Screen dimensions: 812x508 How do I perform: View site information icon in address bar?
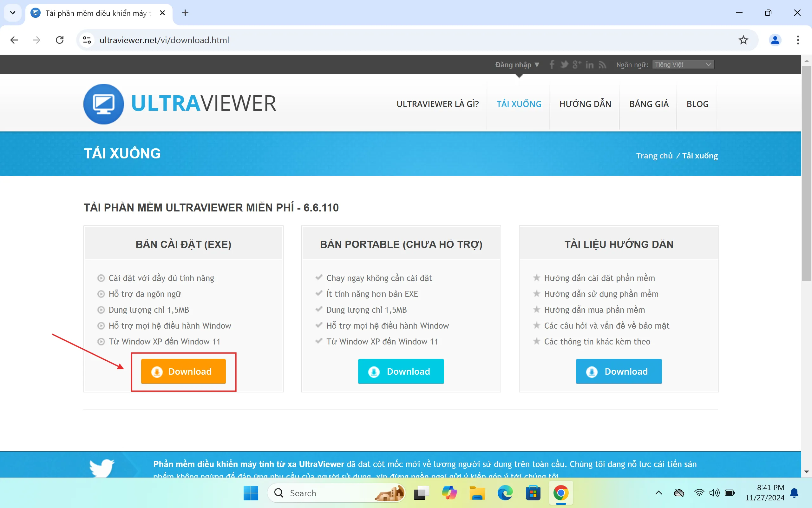click(87, 40)
